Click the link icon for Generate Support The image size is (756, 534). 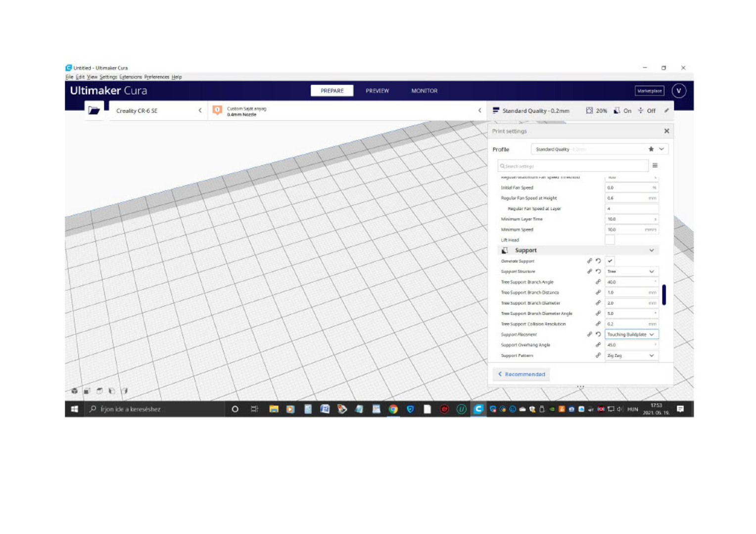click(590, 261)
